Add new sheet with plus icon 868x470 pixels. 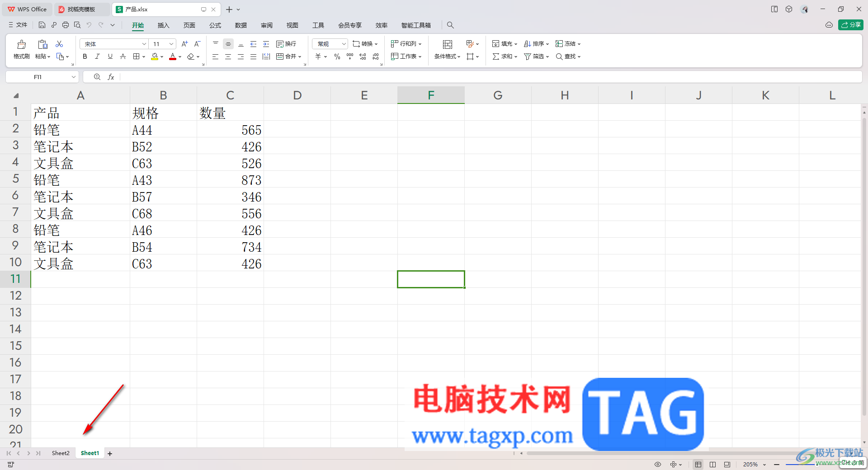[x=110, y=453]
